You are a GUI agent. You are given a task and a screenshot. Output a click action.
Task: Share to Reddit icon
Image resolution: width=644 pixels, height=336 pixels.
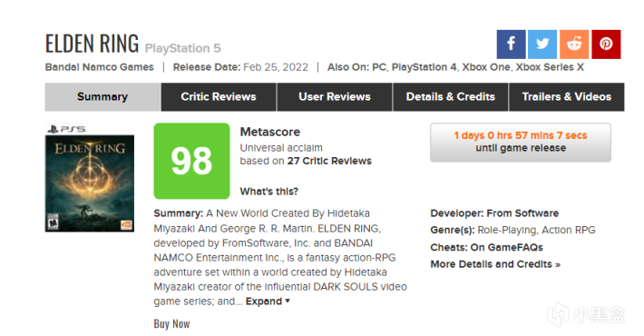click(574, 44)
